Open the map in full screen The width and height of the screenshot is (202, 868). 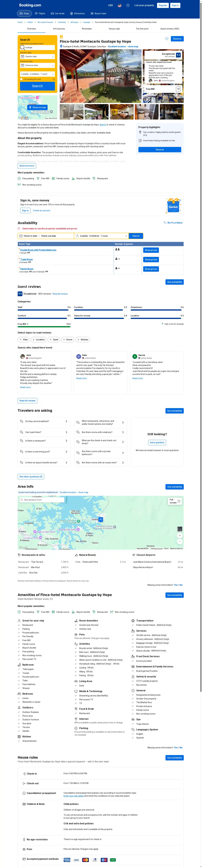[175, 501]
